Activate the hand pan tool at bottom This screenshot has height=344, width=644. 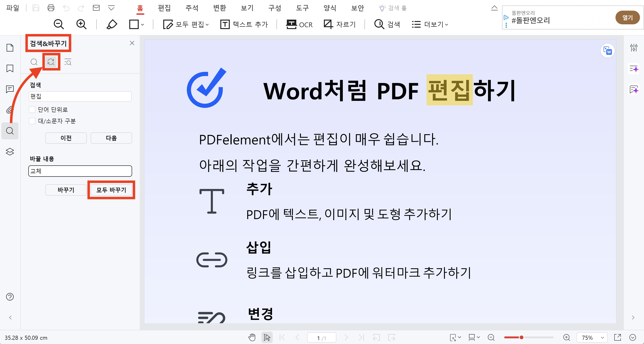tap(252, 337)
